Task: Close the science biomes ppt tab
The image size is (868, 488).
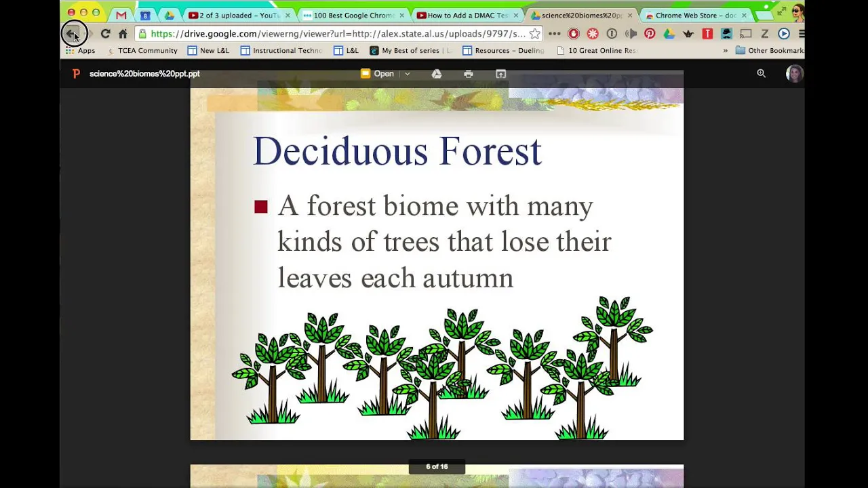Action: (630, 15)
